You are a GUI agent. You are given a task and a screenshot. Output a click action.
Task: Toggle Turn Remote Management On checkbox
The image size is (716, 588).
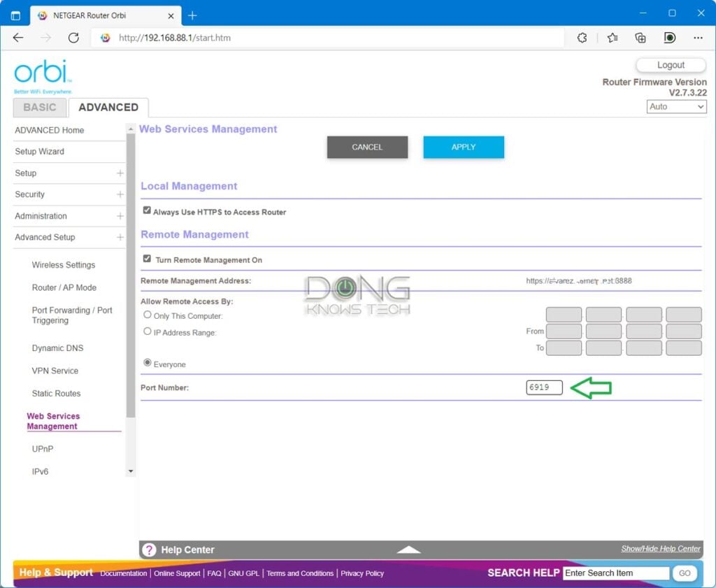pos(147,259)
